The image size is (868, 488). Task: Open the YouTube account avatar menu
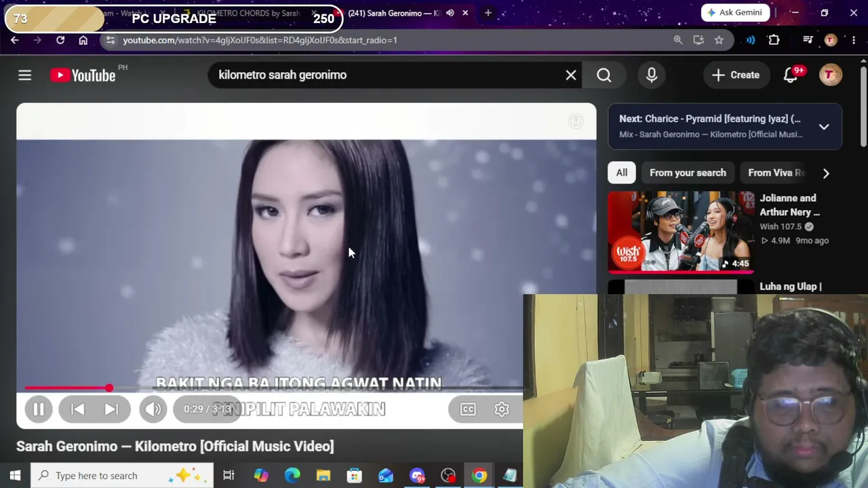[831, 75]
